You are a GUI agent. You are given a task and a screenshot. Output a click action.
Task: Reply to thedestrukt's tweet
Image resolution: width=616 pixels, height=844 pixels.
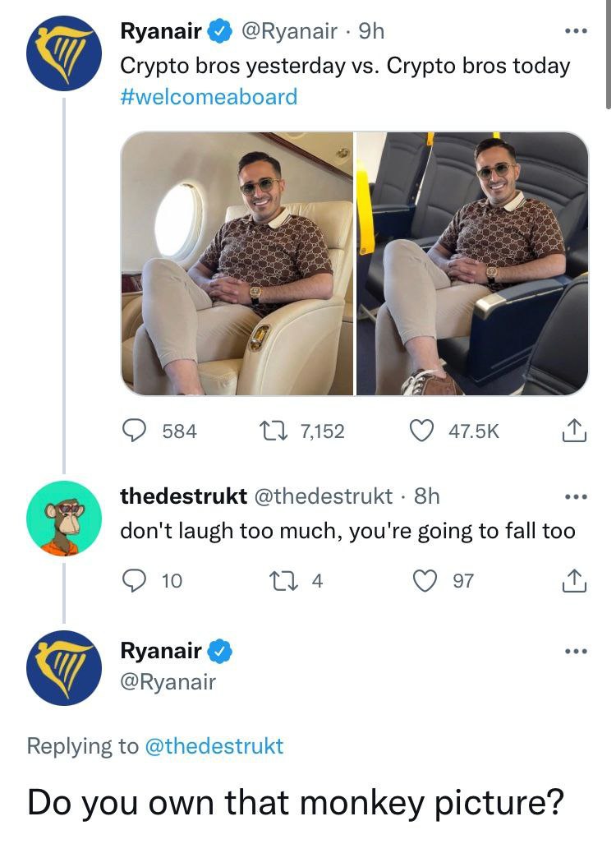point(133,580)
